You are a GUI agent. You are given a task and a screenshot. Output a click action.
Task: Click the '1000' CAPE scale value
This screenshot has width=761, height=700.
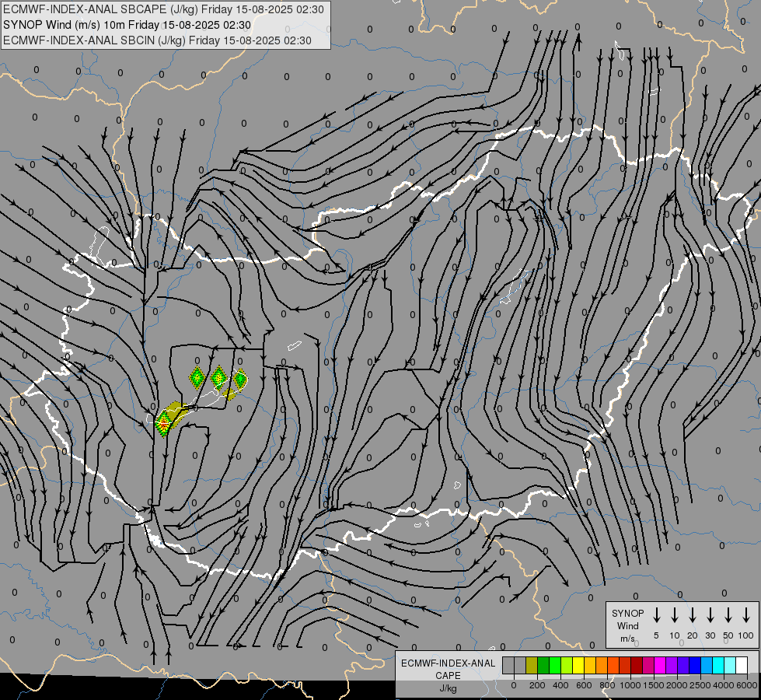(630, 685)
